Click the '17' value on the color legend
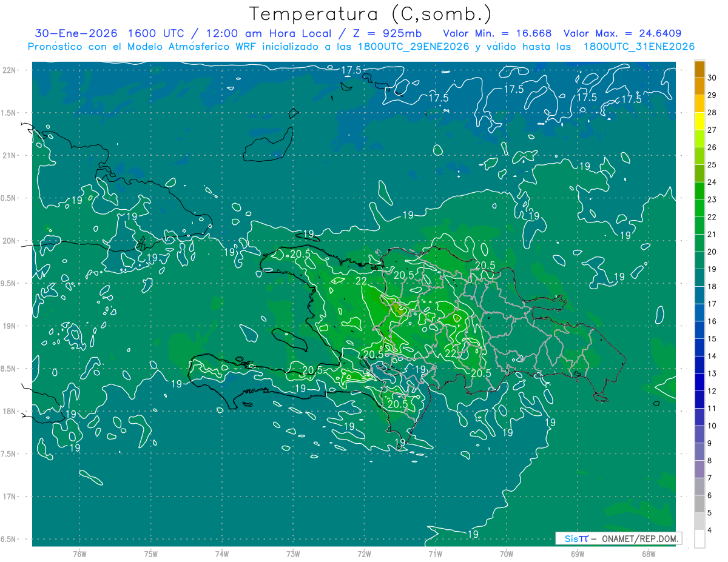728x562 pixels. coord(712,304)
